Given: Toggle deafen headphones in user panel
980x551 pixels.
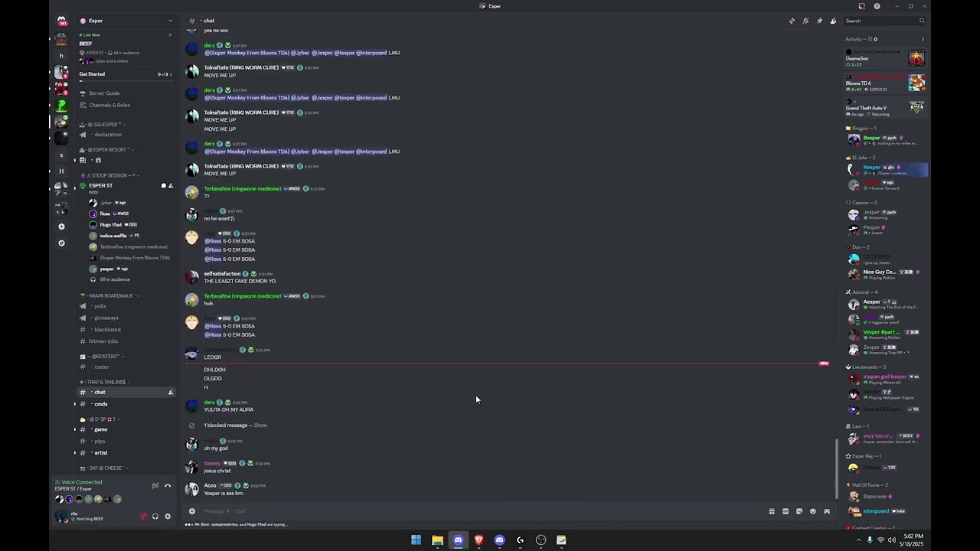Looking at the screenshot, I should pos(155,517).
